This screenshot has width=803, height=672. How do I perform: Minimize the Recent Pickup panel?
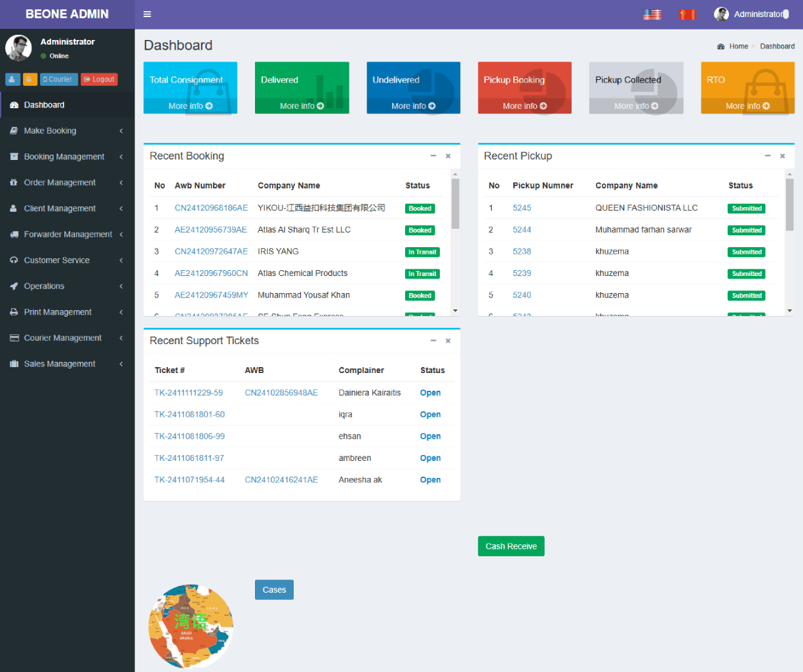point(768,156)
